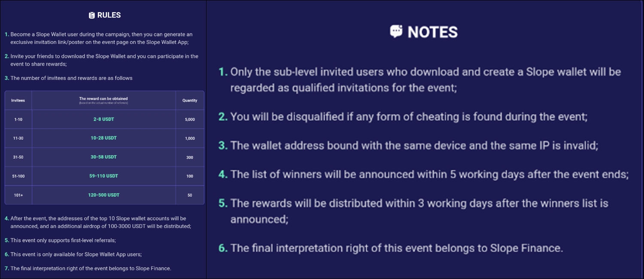Image resolution: width=644 pixels, height=279 pixels.
Task: Click rule 4 about top 10 airdrop
Action: tap(98, 222)
